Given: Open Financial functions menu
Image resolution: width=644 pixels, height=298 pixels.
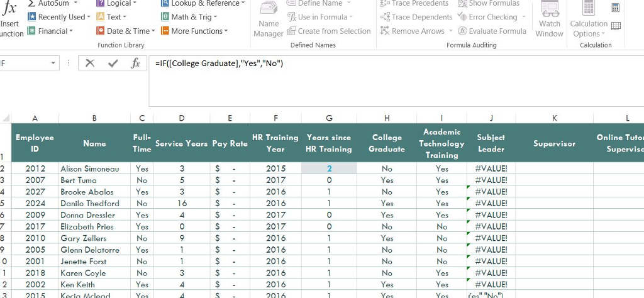Looking at the screenshot, I should tap(50, 31).
